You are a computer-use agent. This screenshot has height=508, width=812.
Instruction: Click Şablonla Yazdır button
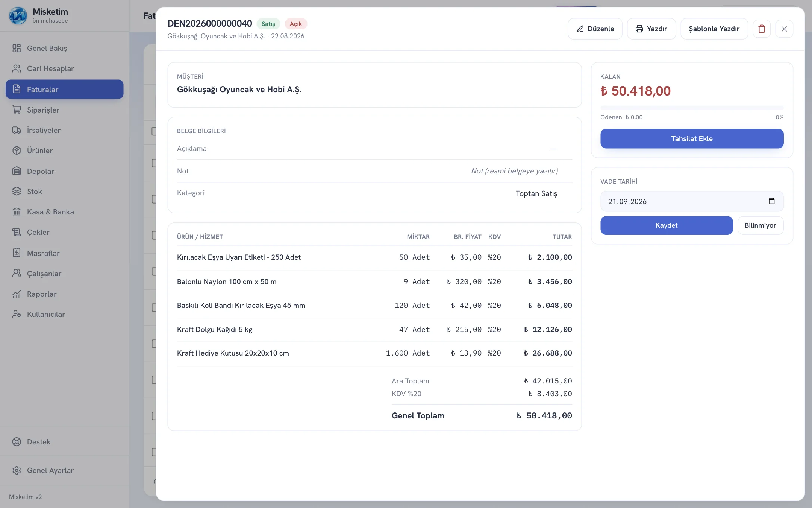[714, 29]
